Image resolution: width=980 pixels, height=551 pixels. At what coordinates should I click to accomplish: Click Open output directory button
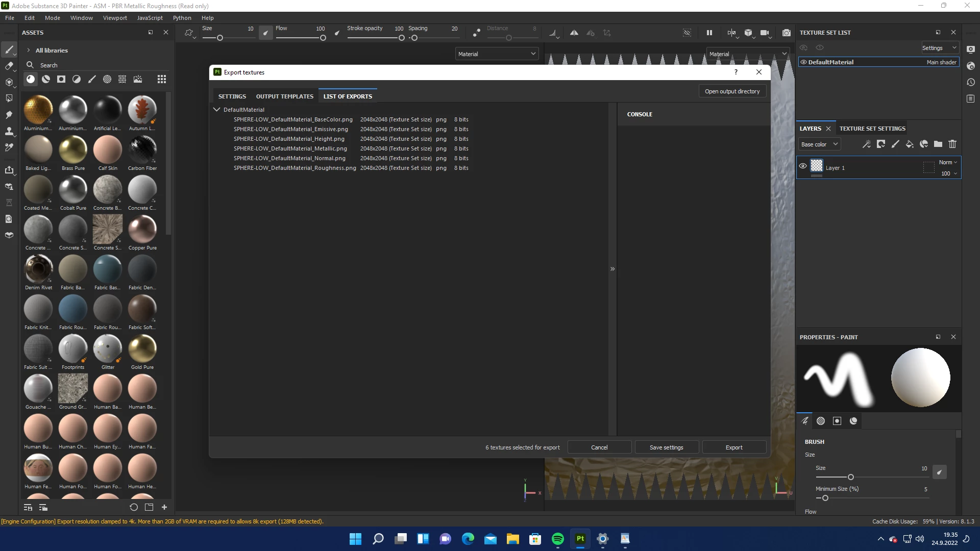point(732,91)
